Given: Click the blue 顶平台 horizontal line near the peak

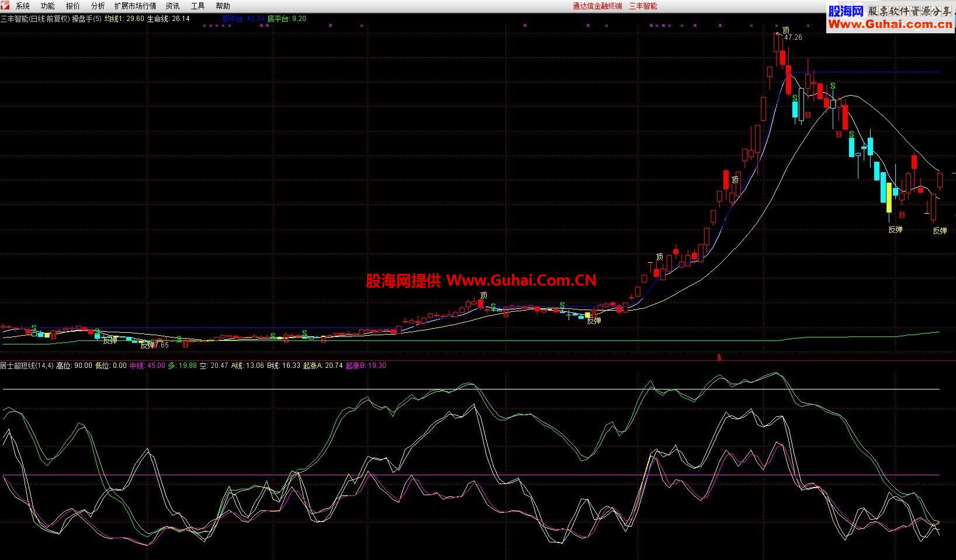Looking at the screenshot, I should [x=865, y=72].
